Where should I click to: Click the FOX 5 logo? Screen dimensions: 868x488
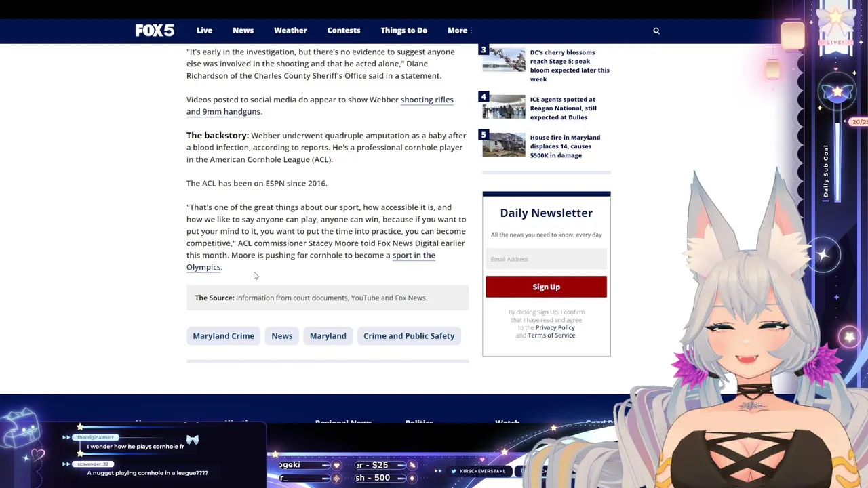tap(155, 30)
